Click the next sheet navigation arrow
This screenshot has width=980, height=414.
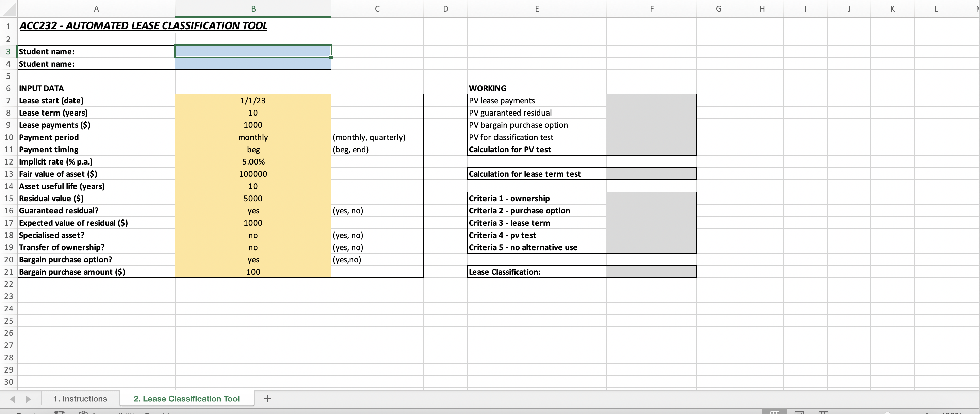coord(28,399)
